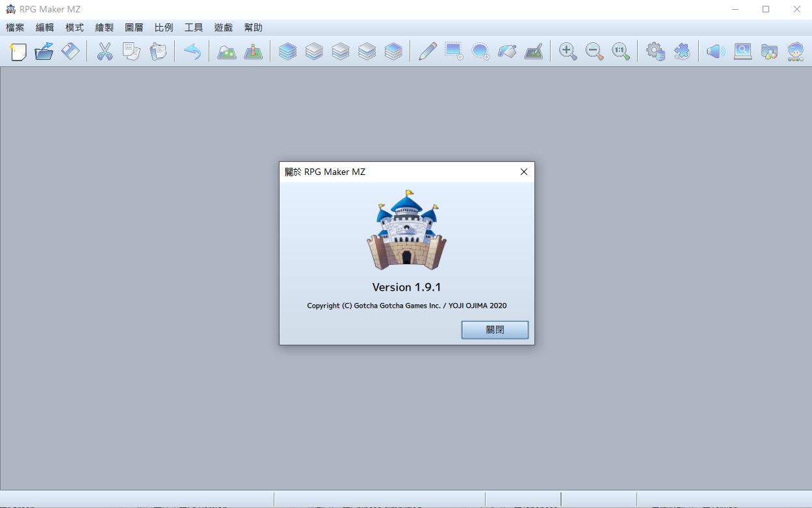Open the 模式 menu
This screenshot has width=812, height=508.
pyautogui.click(x=75, y=27)
